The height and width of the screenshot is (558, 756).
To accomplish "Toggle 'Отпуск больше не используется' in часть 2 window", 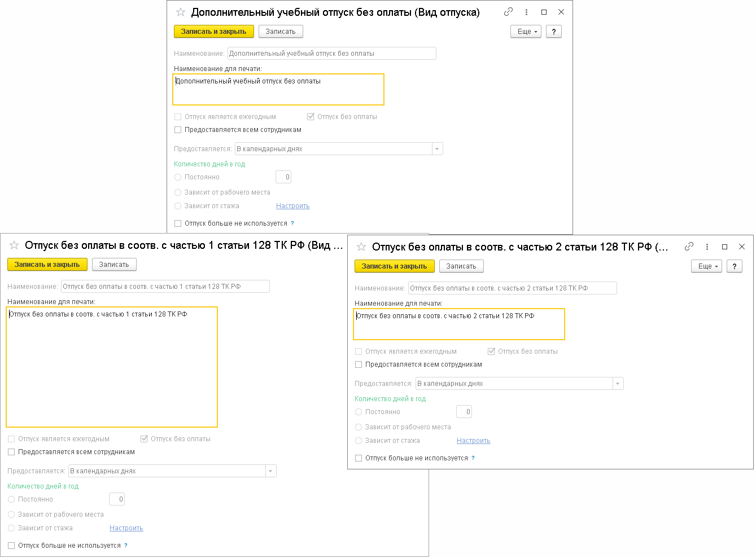I will (359, 458).
